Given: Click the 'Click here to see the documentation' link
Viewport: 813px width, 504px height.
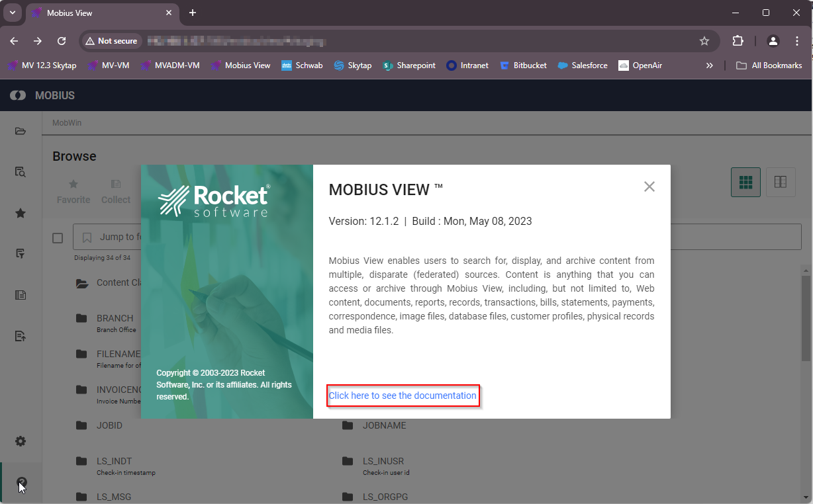Looking at the screenshot, I should 403,396.
